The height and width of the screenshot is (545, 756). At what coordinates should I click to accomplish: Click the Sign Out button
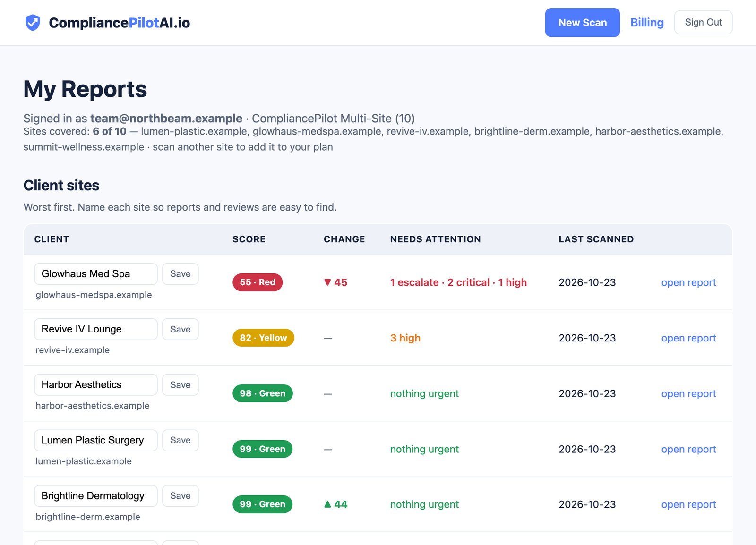point(703,22)
